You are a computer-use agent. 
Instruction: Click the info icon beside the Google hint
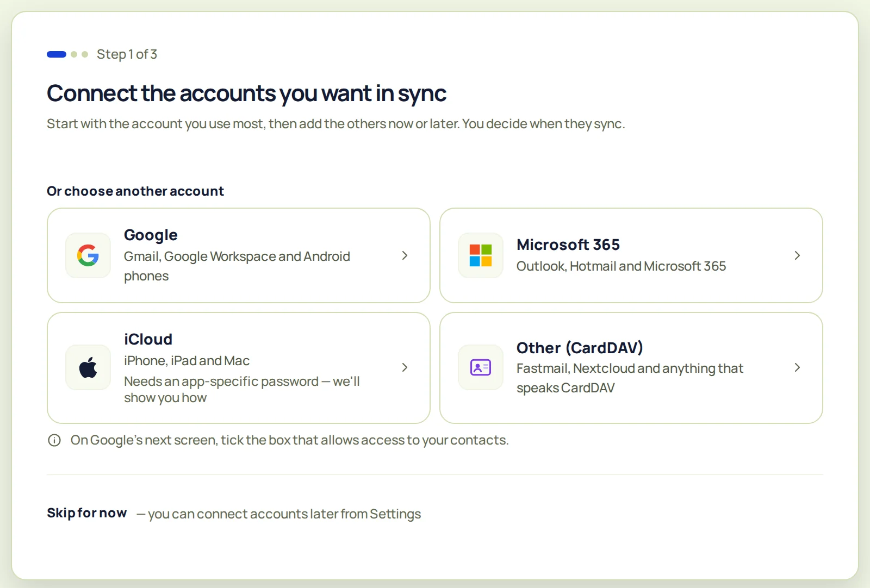[54, 440]
